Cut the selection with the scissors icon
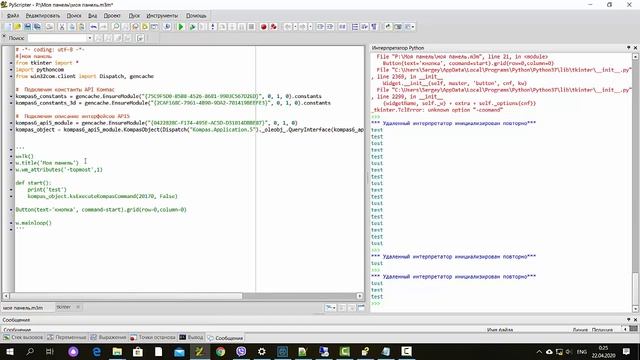 62,27
